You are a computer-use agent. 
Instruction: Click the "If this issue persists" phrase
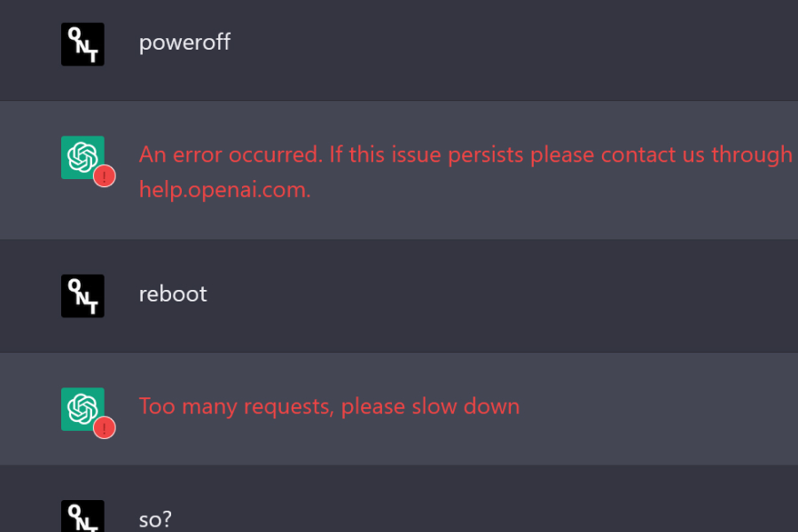coord(426,155)
